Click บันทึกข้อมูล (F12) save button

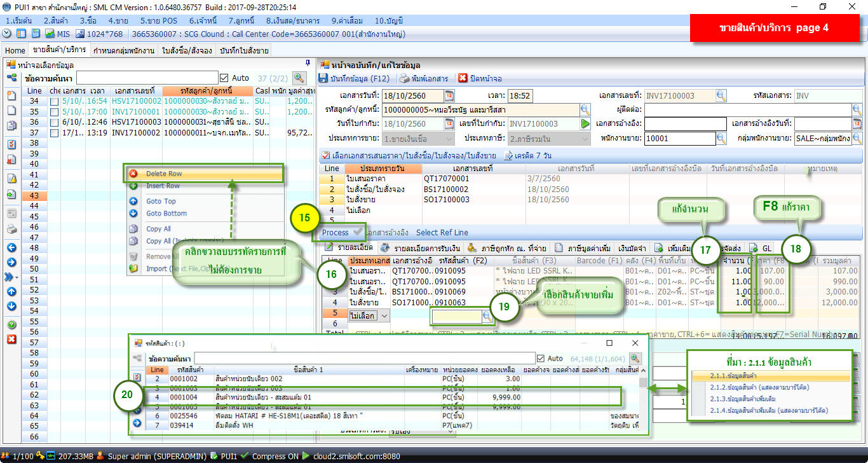355,79
